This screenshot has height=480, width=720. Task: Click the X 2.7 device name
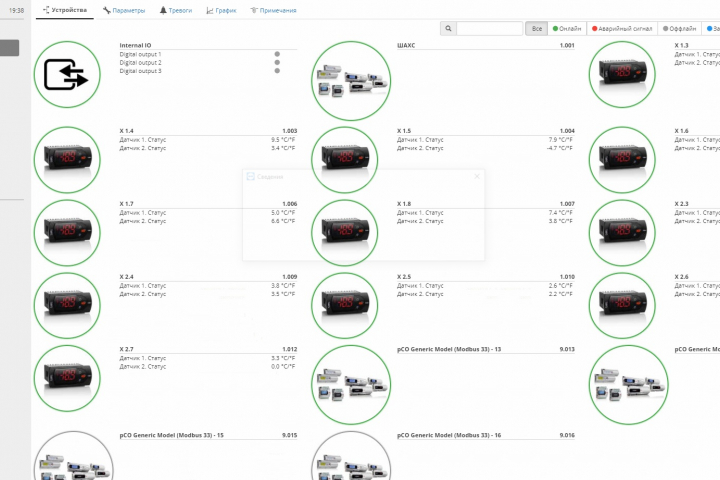pyautogui.click(x=127, y=349)
